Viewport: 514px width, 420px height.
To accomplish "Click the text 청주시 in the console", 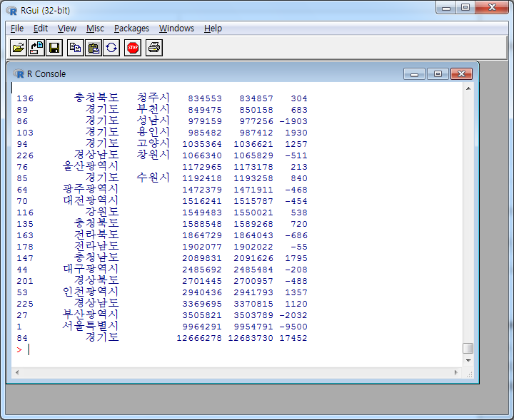I will 153,98.
